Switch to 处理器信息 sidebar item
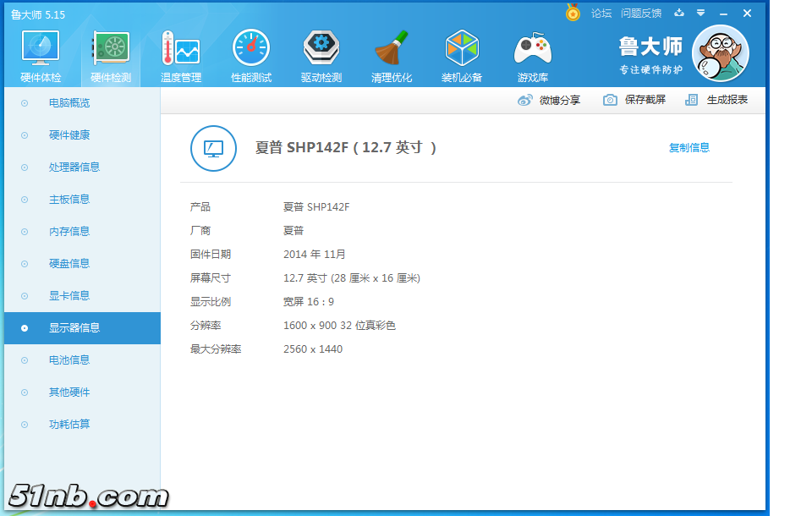 pos(74,167)
